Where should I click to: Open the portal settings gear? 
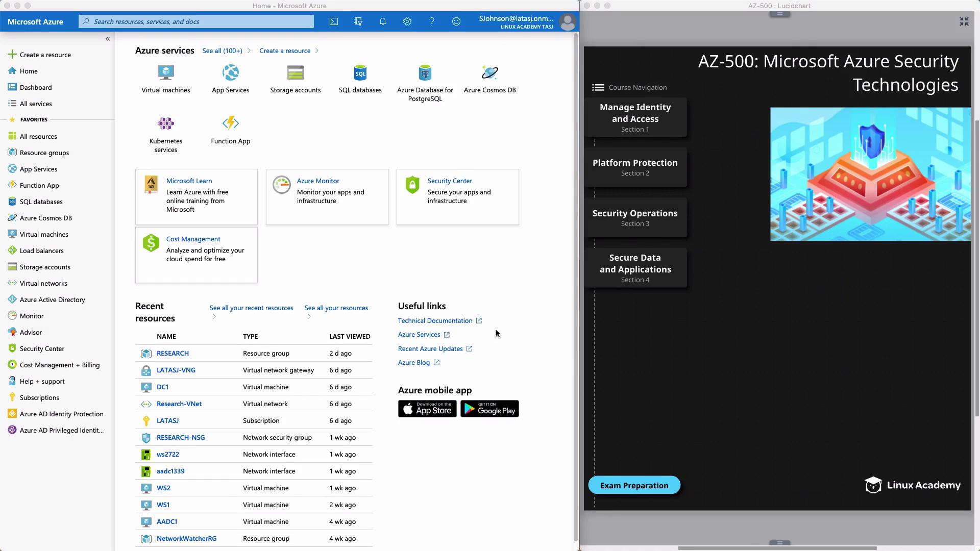(x=407, y=21)
